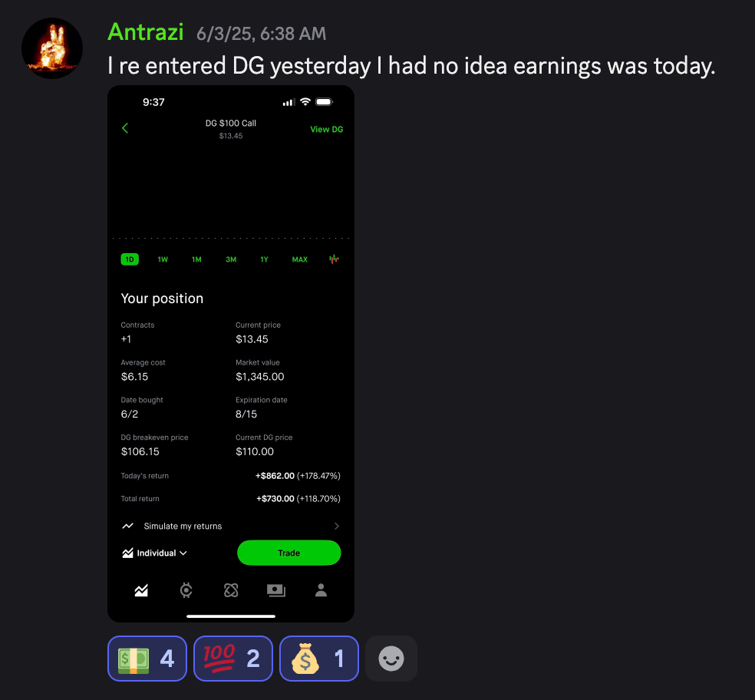Tap the green Trade button
This screenshot has height=700, width=755.
(x=289, y=553)
